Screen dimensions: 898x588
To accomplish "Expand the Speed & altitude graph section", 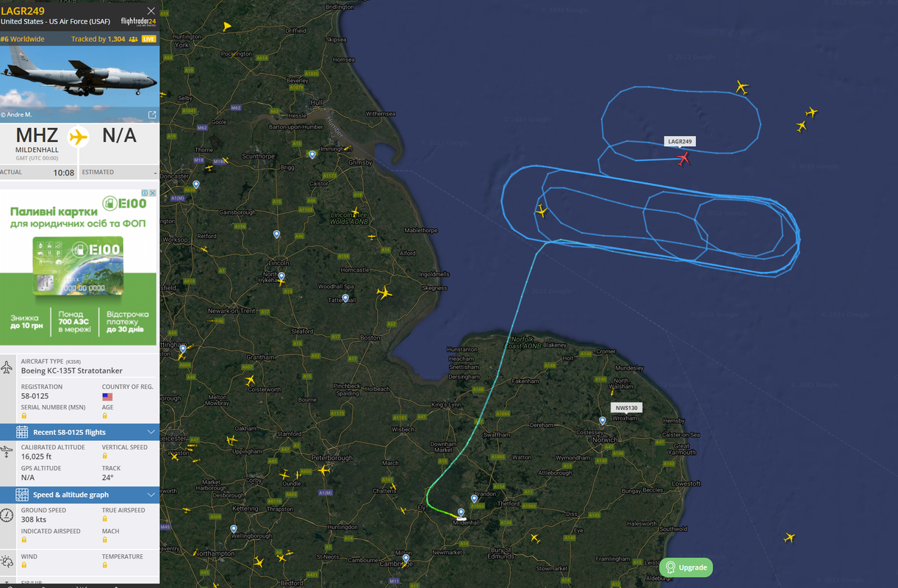I will (151, 495).
